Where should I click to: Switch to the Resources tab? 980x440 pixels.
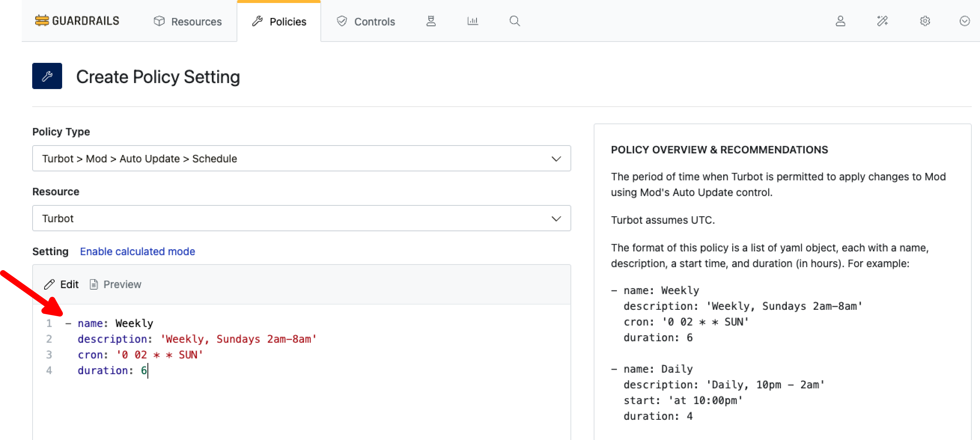click(188, 22)
